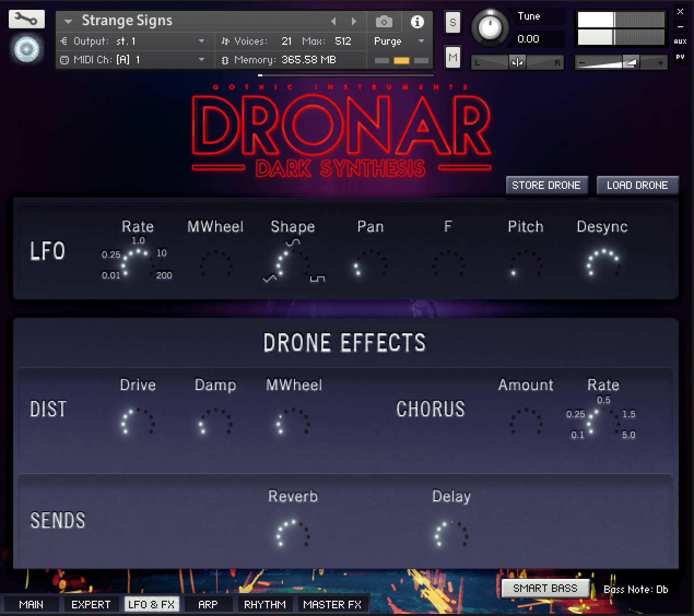Click the camera snapshot icon
The width and height of the screenshot is (694, 616).
(384, 22)
